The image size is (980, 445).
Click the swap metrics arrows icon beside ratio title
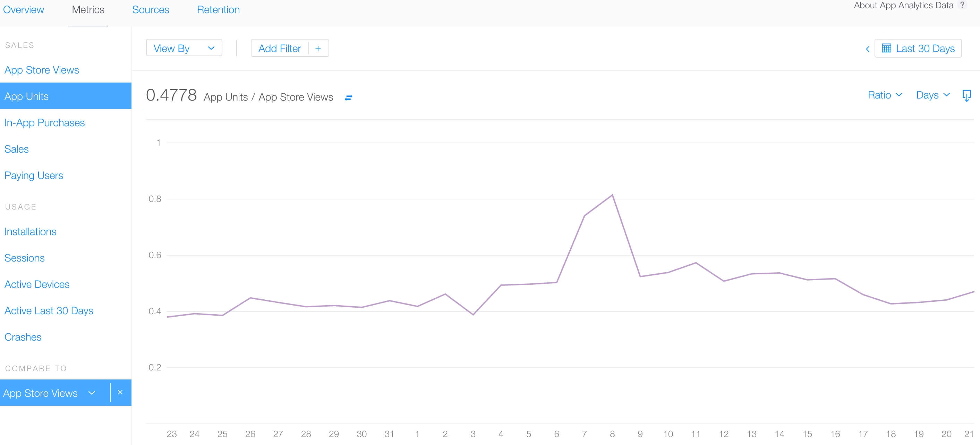349,97
